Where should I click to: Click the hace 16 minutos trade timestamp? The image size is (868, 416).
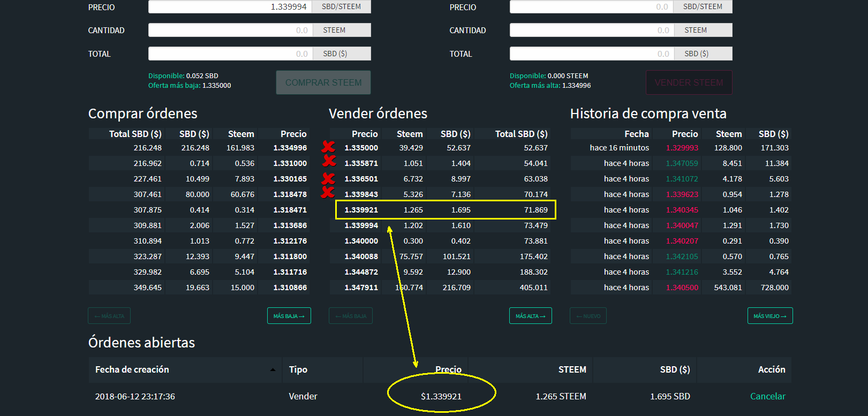[x=620, y=148]
